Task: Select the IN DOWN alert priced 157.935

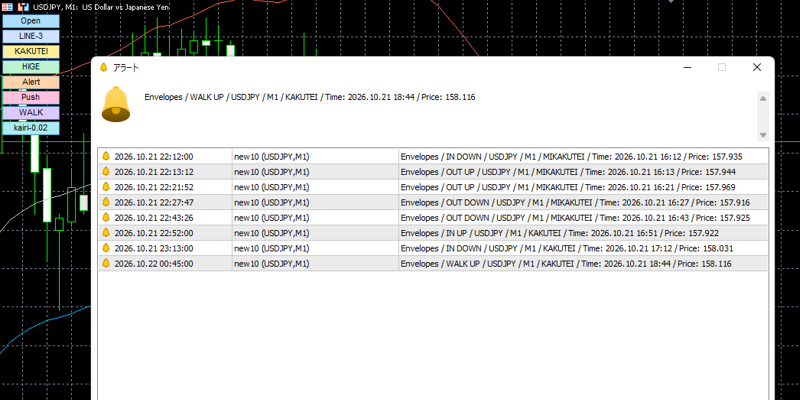Action: [x=571, y=157]
